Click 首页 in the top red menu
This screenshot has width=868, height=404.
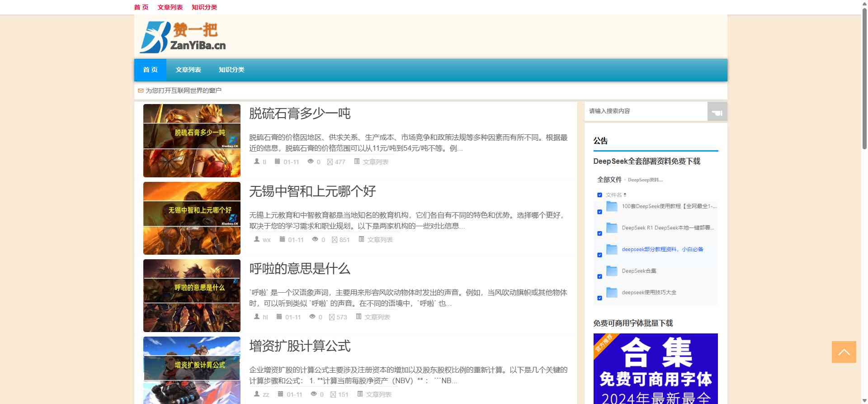pyautogui.click(x=141, y=7)
